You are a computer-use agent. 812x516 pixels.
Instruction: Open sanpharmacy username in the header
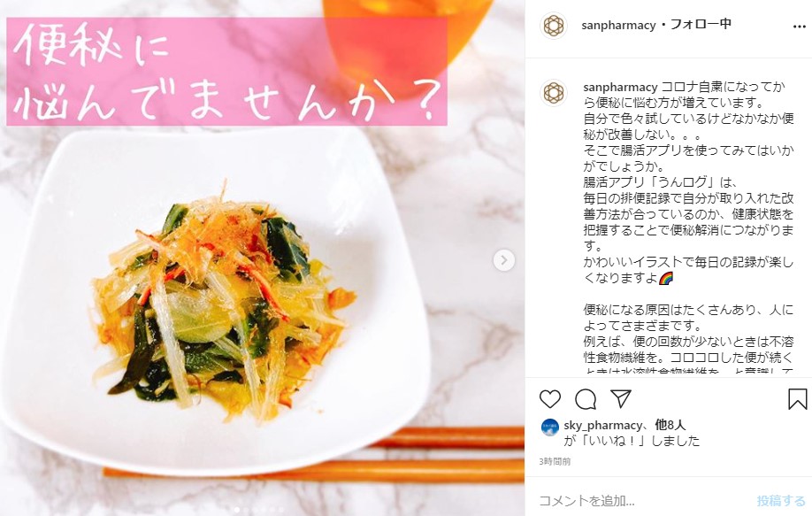click(618, 25)
